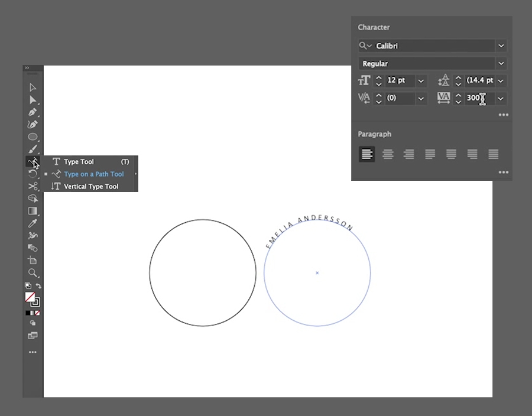Select the Blend tool
532x416 pixels.
pos(33,248)
